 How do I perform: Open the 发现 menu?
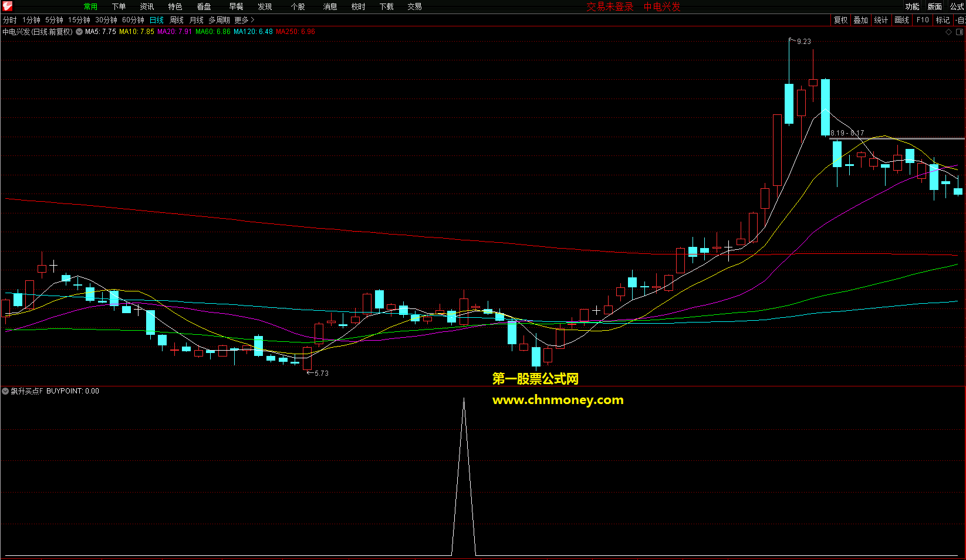(x=265, y=6)
